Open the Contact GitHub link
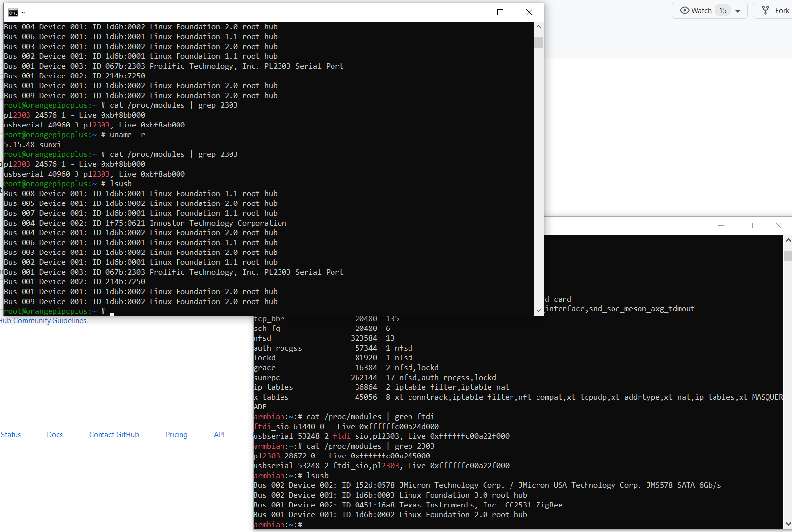The image size is (792, 532). click(x=114, y=434)
